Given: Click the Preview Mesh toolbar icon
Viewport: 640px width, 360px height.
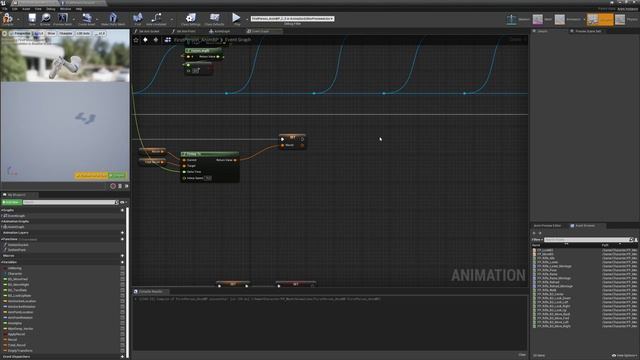Looking at the screenshot, I should (62, 18).
